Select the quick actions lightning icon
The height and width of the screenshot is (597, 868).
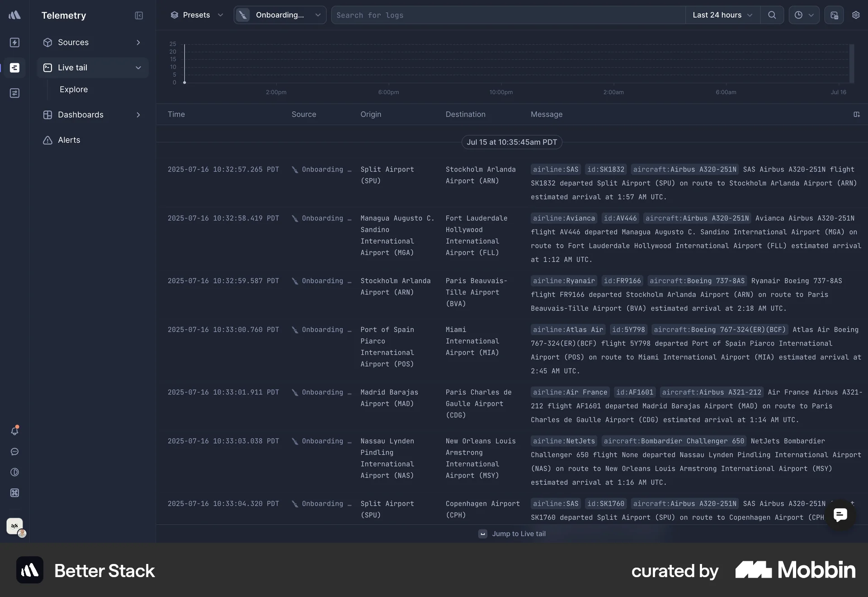15,43
